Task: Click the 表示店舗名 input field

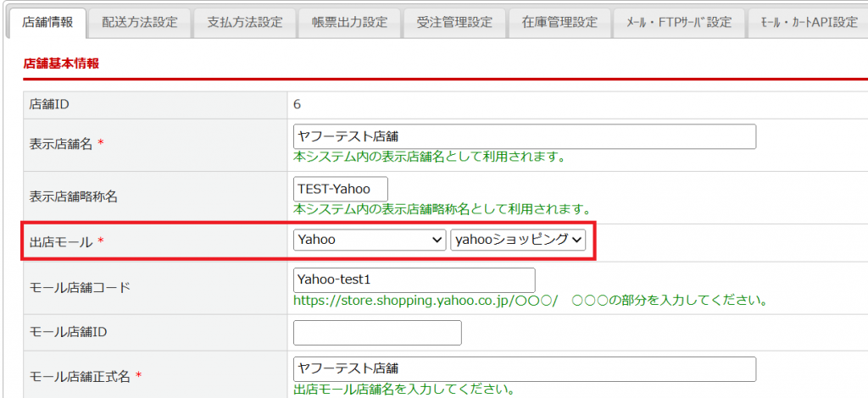Action: (x=524, y=136)
